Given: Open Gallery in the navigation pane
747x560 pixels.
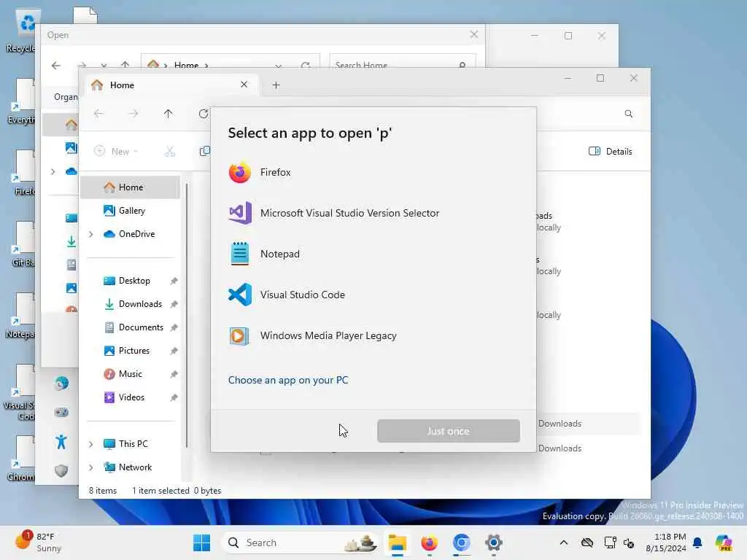Looking at the screenshot, I should click(x=130, y=211).
